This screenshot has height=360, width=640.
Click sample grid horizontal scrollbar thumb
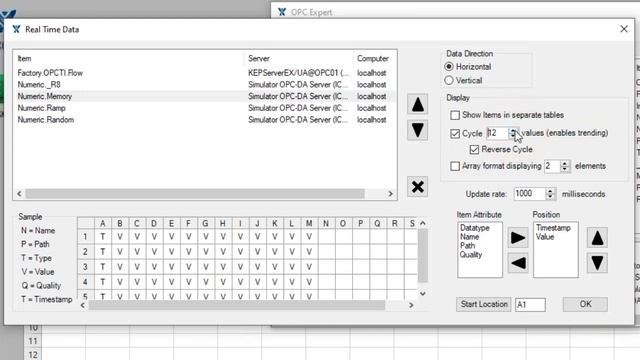click(x=237, y=305)
